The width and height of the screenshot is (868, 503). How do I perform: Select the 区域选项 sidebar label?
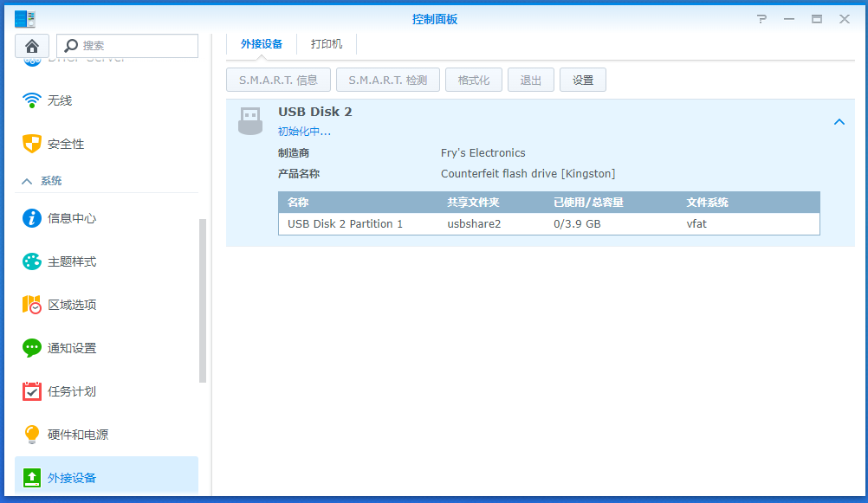(72, 305)
